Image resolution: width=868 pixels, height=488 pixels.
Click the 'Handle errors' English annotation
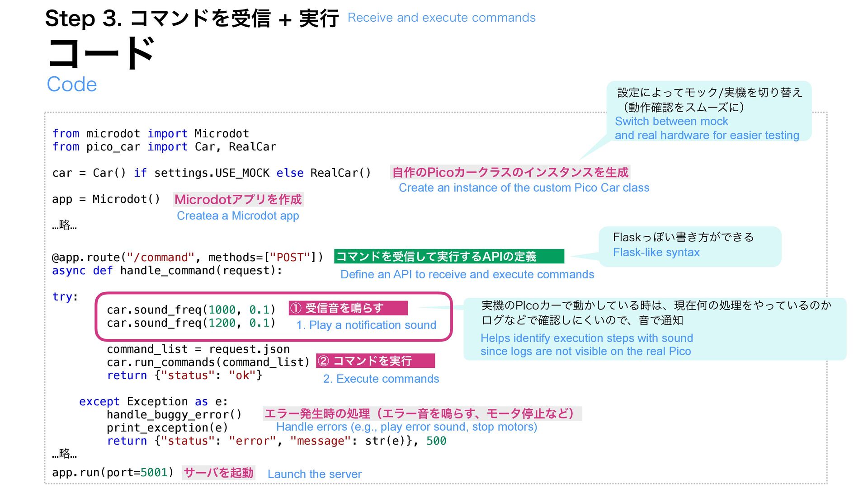pos(406,427)
